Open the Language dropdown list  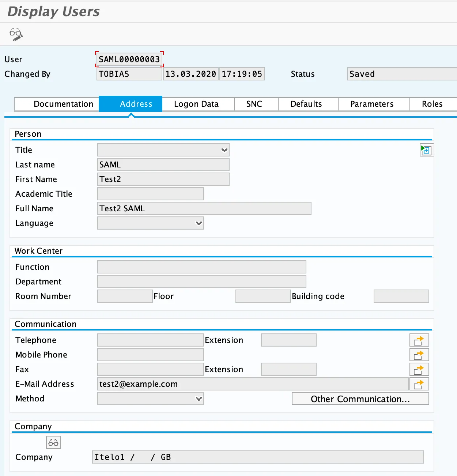[x=199, y=223]
